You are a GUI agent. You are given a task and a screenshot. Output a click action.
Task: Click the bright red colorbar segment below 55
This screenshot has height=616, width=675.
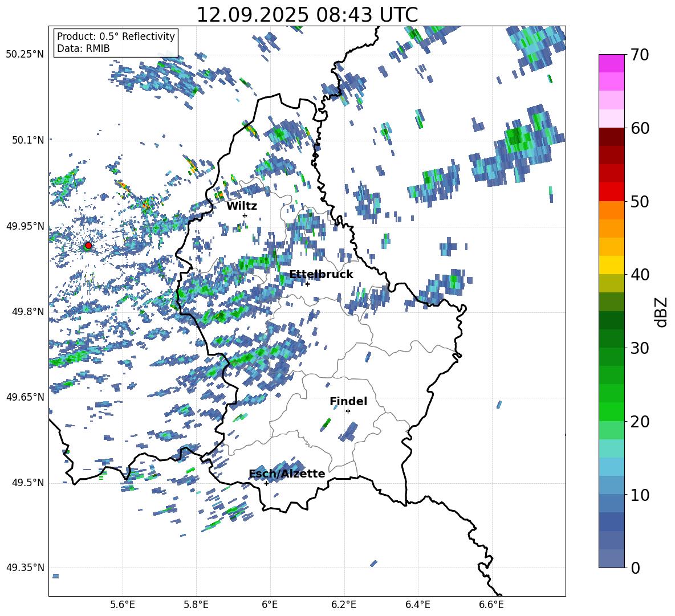pos(611,192)
